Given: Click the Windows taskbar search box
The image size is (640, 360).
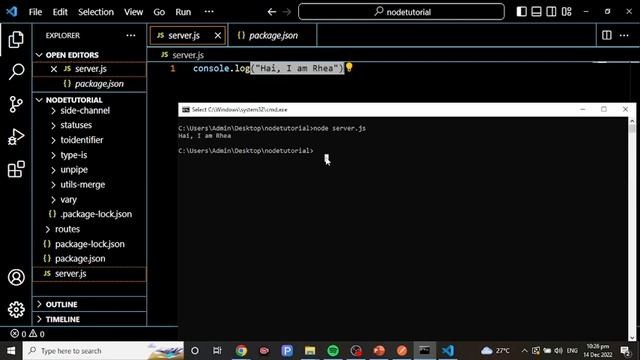Looking at the screenshot, I should click(103, 351).
